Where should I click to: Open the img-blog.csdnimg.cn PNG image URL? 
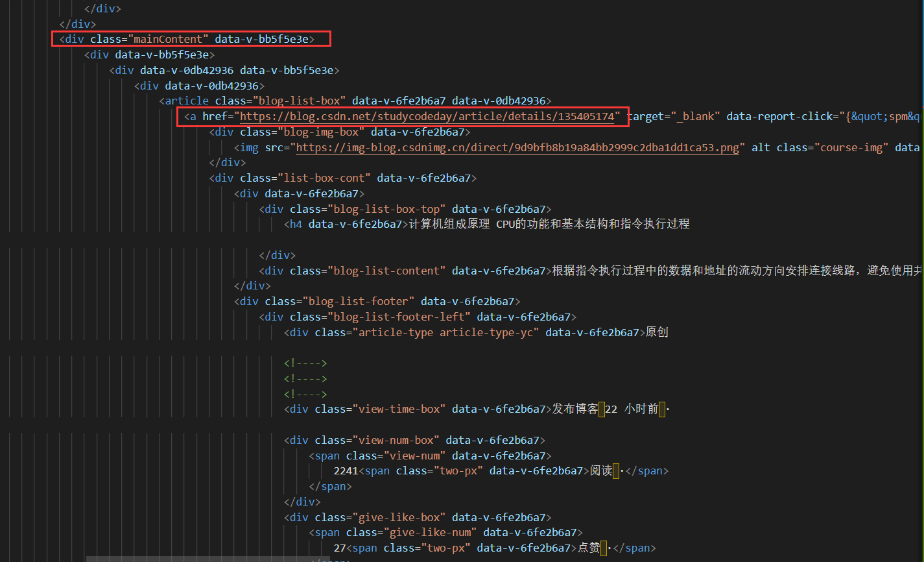(517, 147)
